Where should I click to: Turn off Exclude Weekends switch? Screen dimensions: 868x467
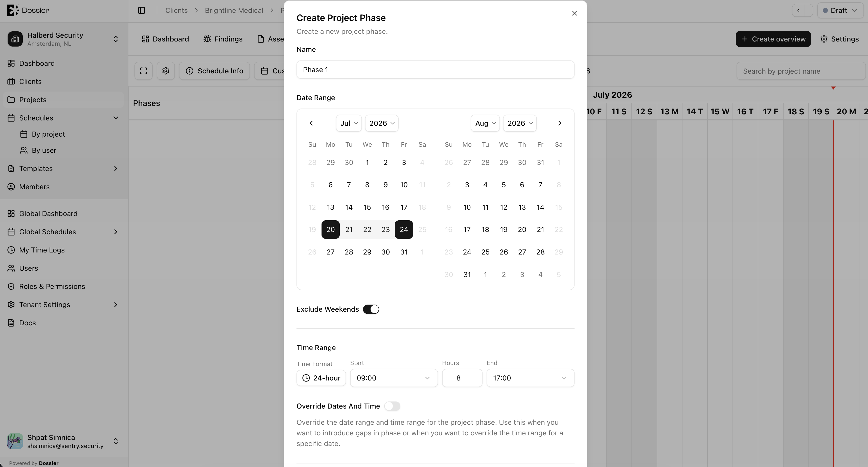click(371, 309)
